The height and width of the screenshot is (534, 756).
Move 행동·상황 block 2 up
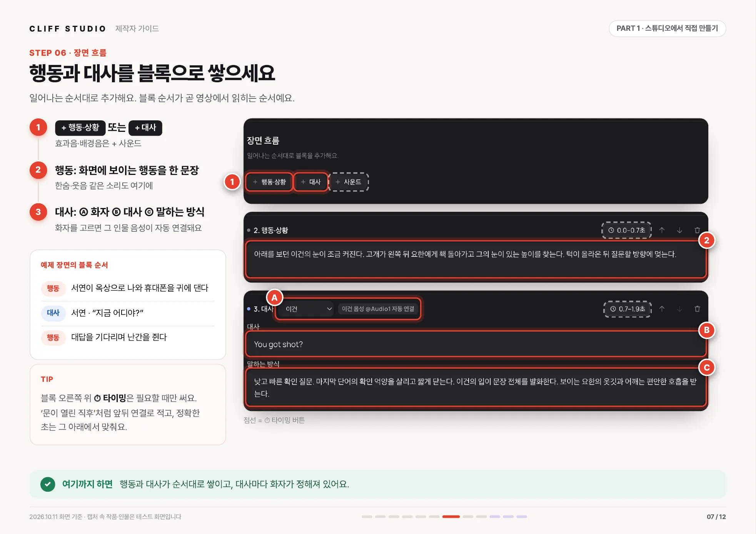point(662,230)
